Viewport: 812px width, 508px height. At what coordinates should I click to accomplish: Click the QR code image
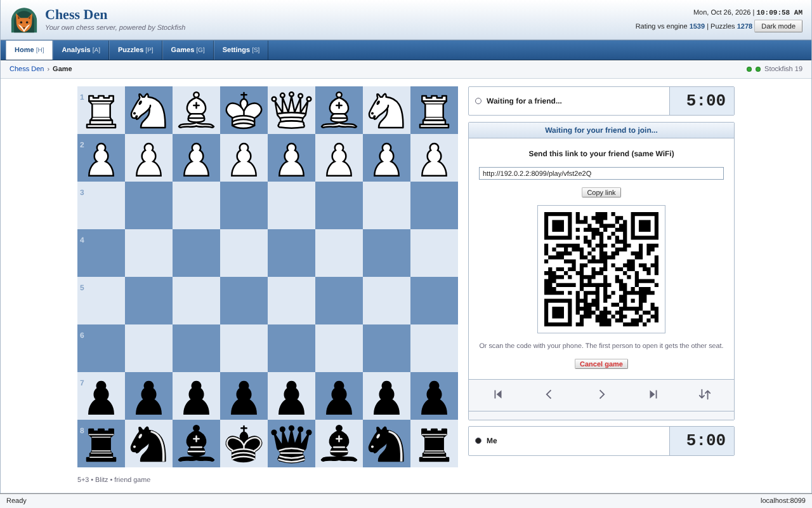(x=601, y=269)
